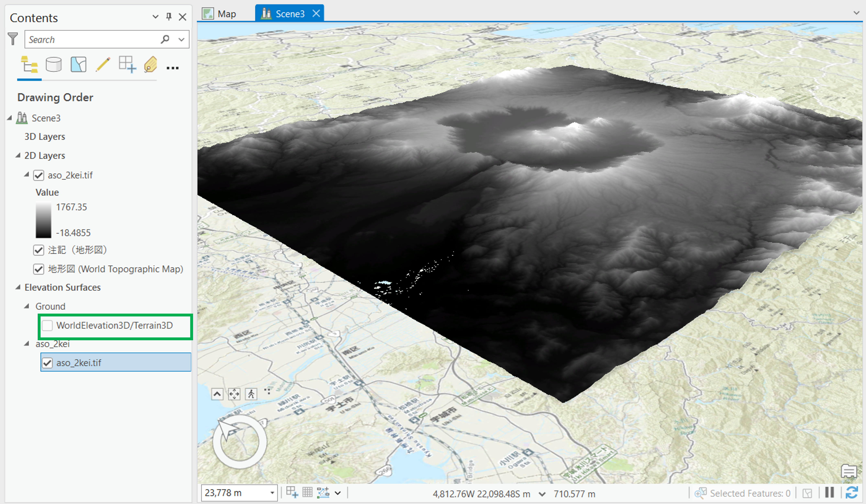Click Selected Features zoom icon
This screenshot has width=866, height=504.
(700, 493)
